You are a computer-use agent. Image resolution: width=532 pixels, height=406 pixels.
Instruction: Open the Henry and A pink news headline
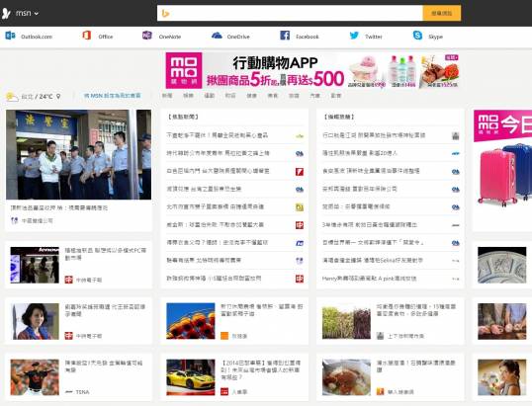tap(369, 279)
